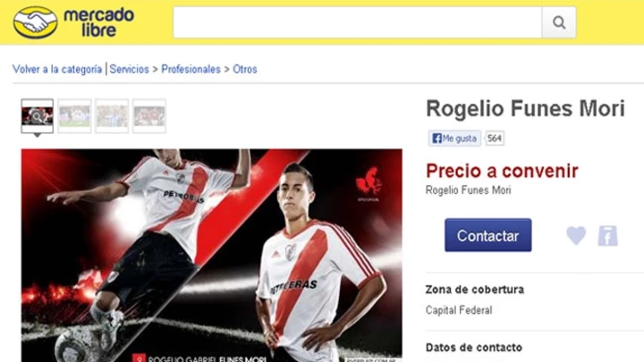Viewport: 644px width, 362px height.
Task: Click inside the search input field
Action: pyautogui.click(x=357, y=22)
